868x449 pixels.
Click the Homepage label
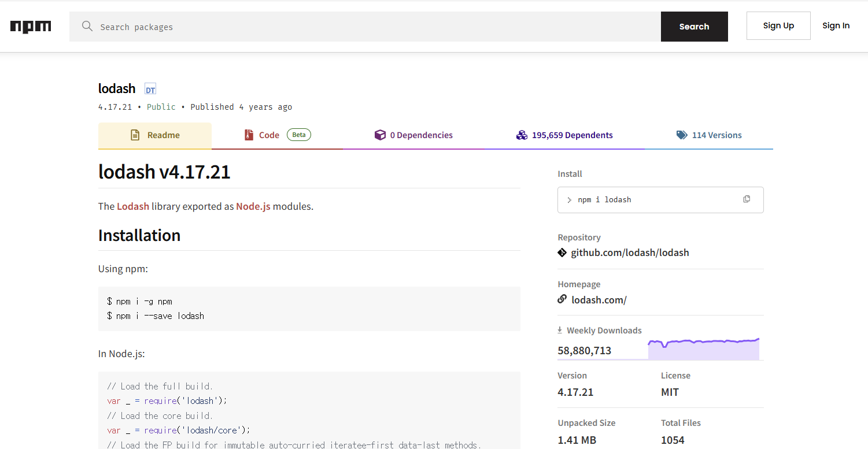(579, 284)
